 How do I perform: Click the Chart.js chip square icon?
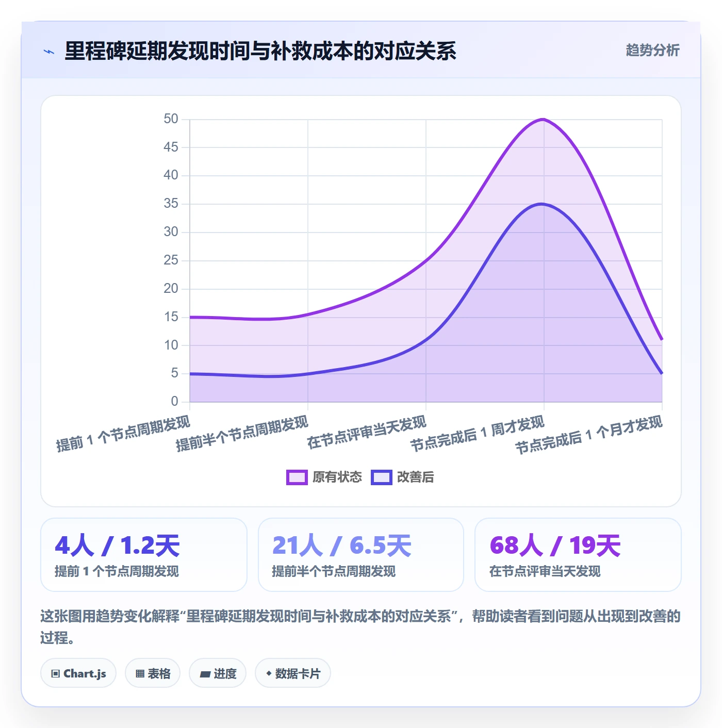(x=56, y=674)
